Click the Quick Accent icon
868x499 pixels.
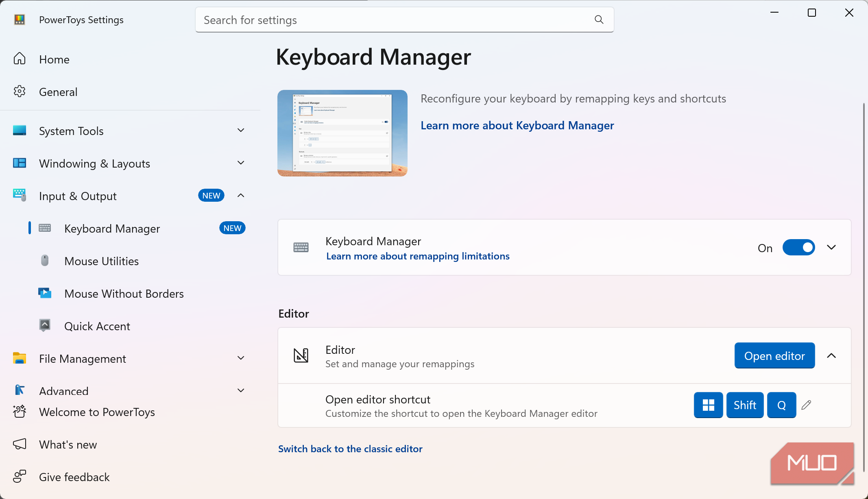click(45, 325)
